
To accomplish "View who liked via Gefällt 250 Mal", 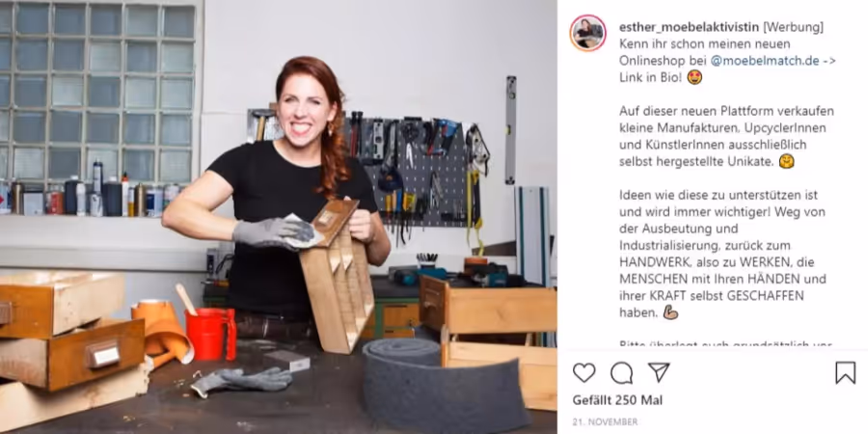I will tap(617, 400).
